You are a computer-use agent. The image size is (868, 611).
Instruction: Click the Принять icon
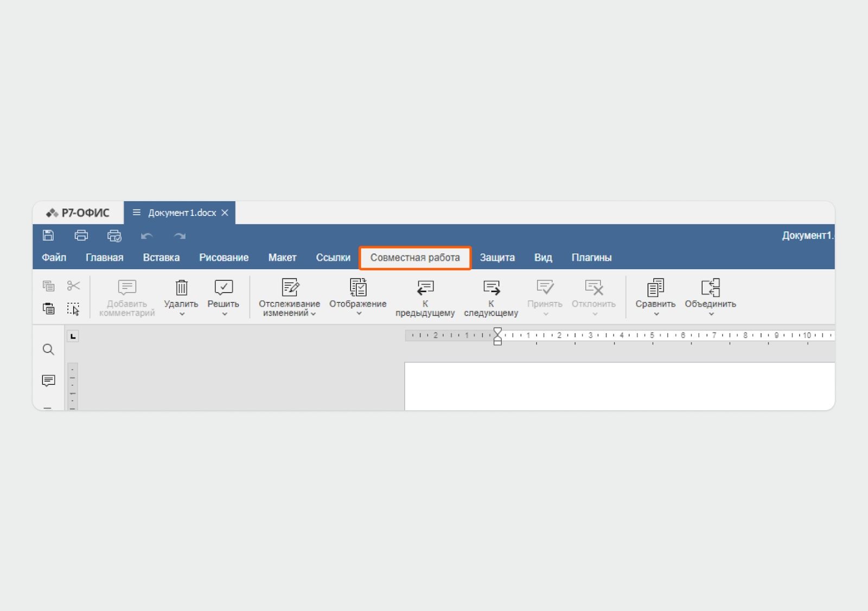[x=545, y=287]
